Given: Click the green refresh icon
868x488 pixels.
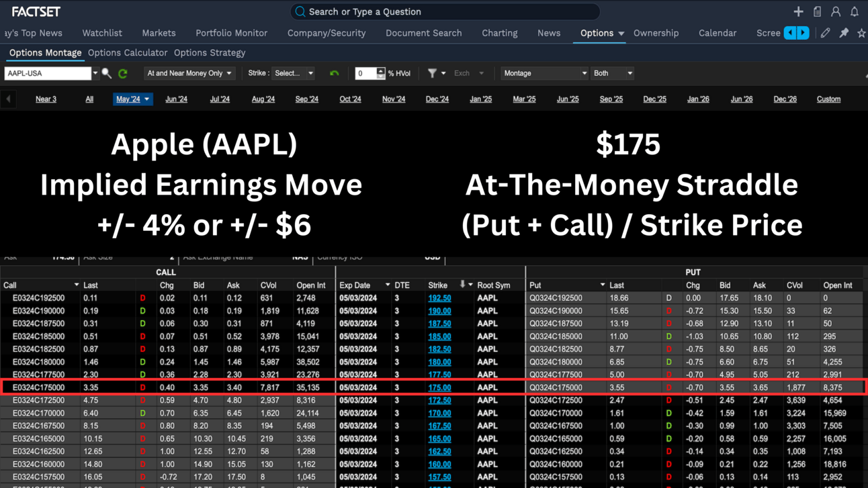Looking at the screenshot, I should pos(123,73).
